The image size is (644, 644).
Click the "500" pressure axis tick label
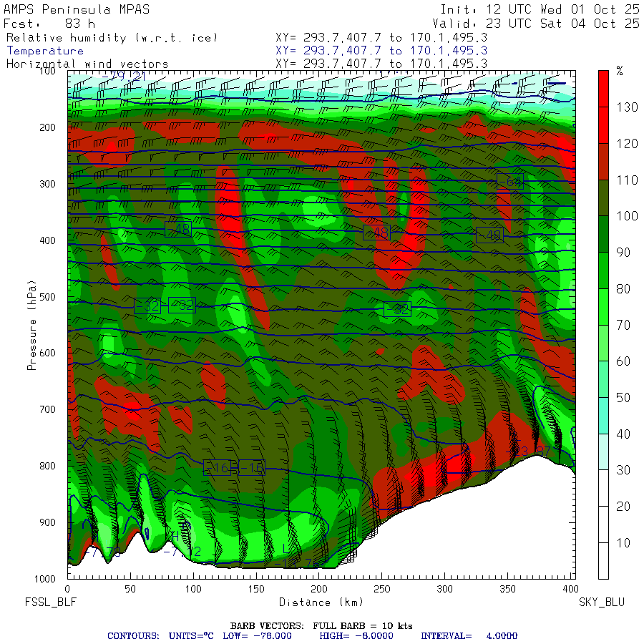point(47,296)
